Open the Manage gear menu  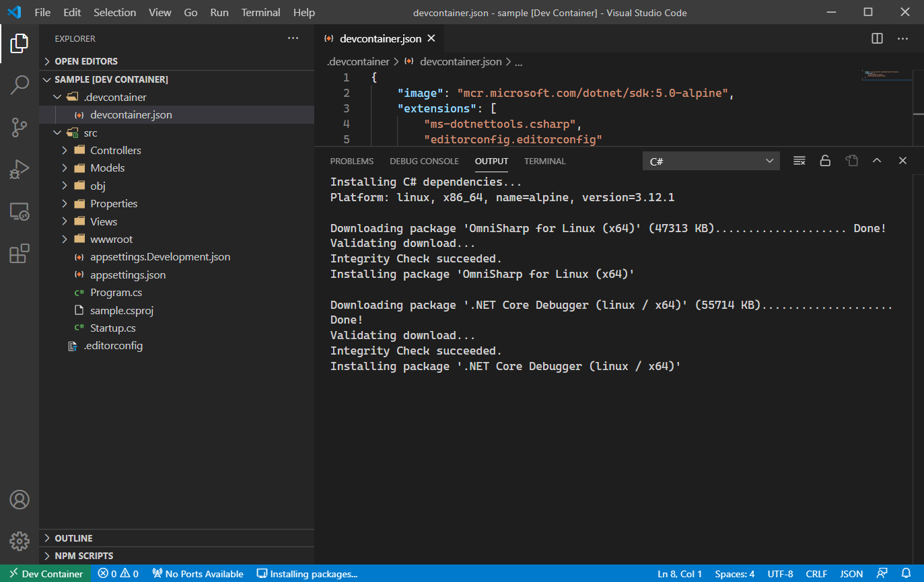pyautogui.click(x=20, y=541)
